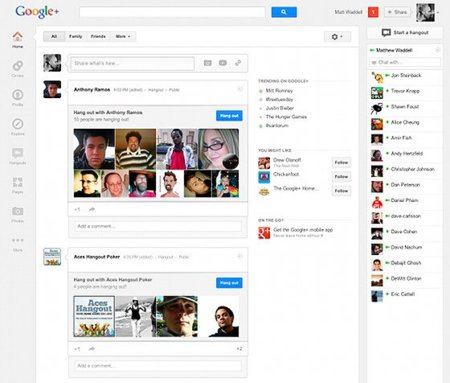Image resolution: width=450 pixels, height=383 pixels.
Task: Click Get the Google+ mobile app link
Action: click(303, 230)
